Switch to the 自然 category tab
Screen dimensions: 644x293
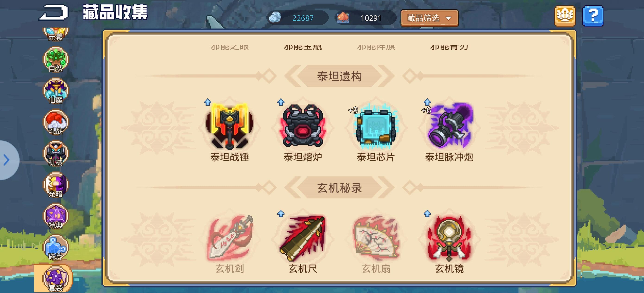56,60
